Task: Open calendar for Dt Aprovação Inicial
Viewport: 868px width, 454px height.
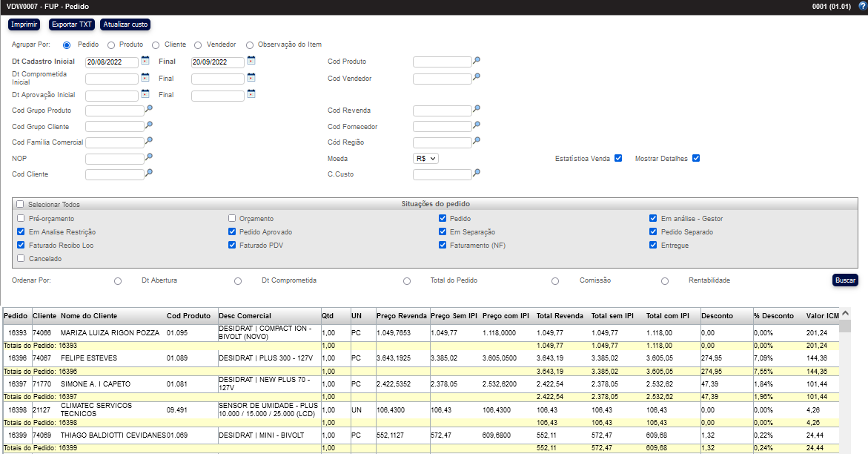Action: 145,94
